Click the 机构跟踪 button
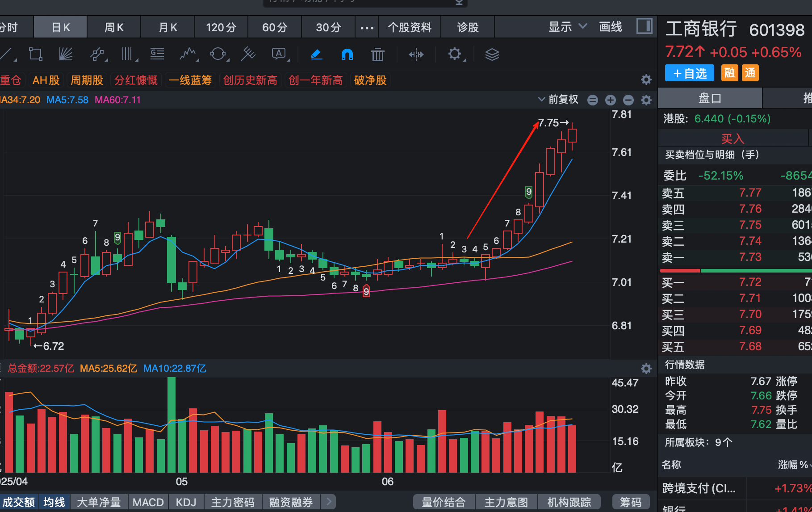The image size is (812, 512). coord(569,502)
